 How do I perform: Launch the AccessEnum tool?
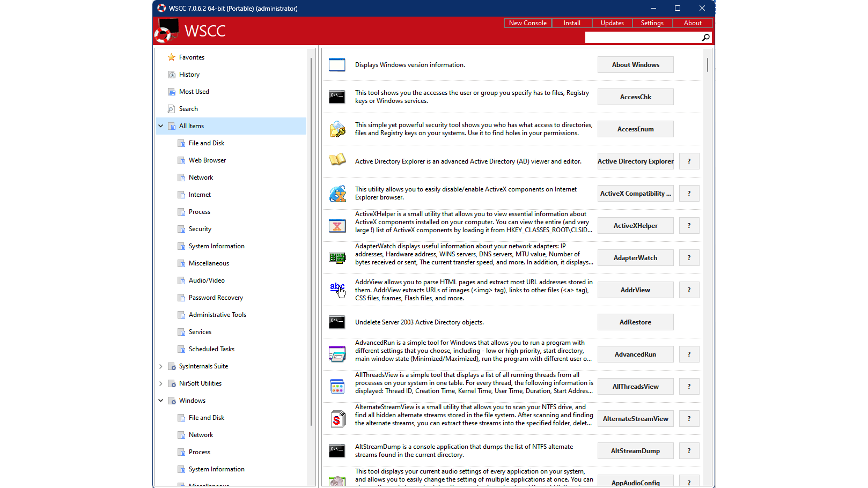pos(636,129)
